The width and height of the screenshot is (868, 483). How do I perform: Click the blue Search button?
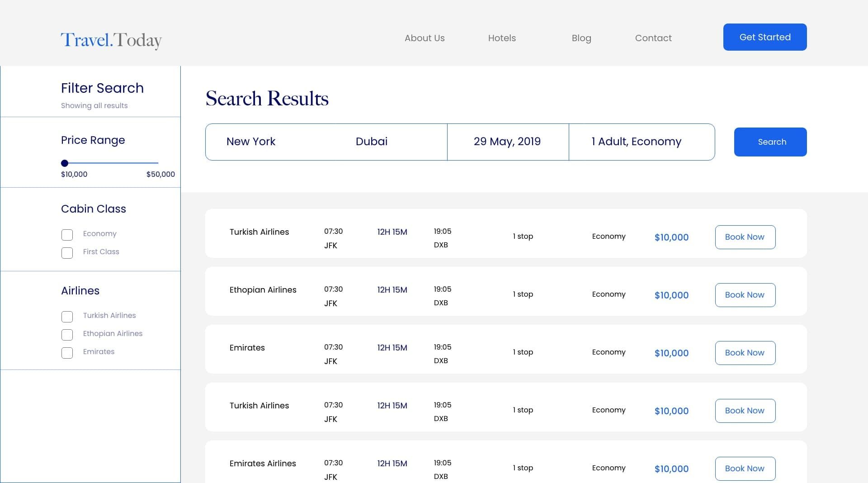point(770,142)
